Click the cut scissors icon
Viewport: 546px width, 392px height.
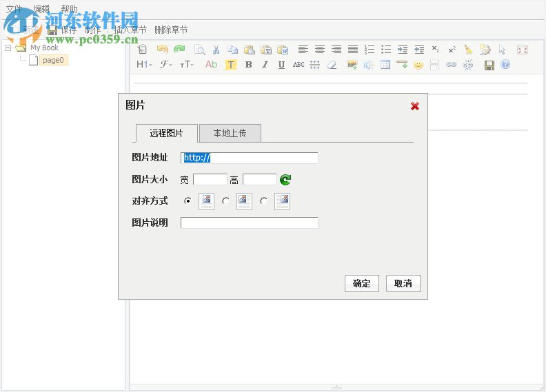pyautogui.click(x=216, y=50)
